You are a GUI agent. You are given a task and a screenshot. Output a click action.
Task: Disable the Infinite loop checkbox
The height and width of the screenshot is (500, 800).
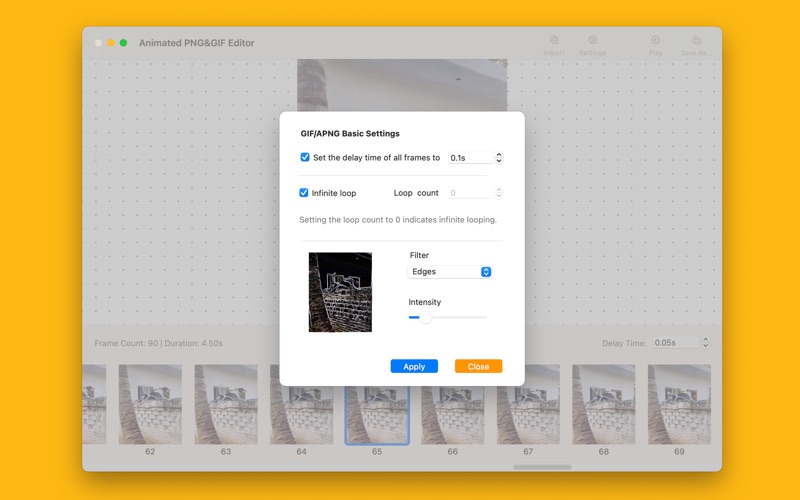305,193
